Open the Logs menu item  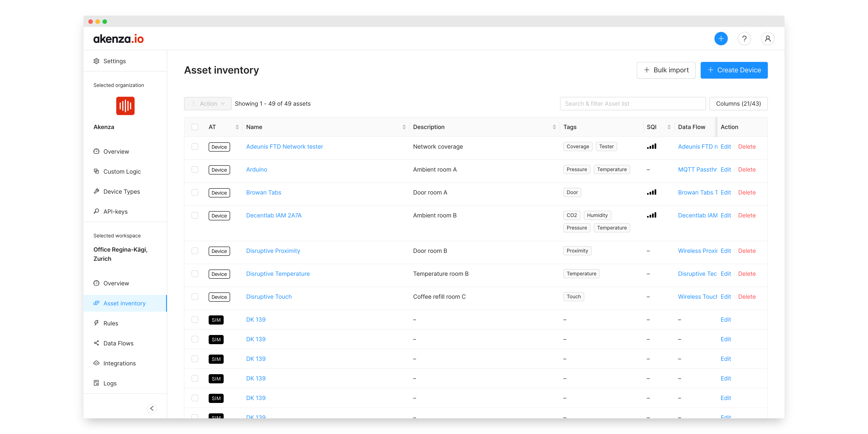tap(110, 384)
